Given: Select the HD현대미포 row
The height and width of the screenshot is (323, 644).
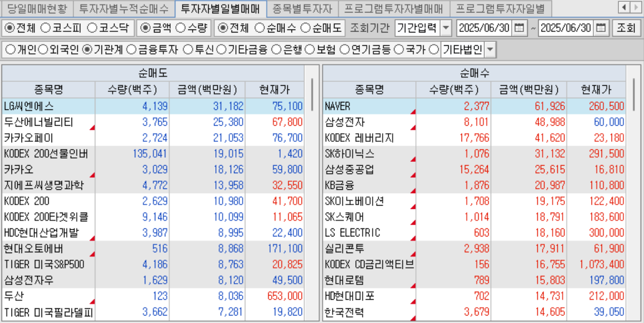Looking at the screenshot, I should [475, 297].
